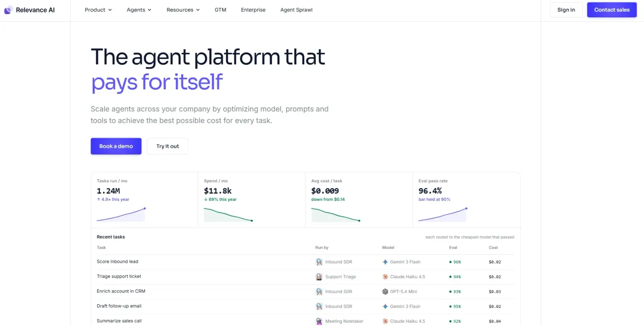The width and height of the screenshot is (644, 326).
Task: Click the Eval pass rate sparkline chart
Action: tap(443, 215)
